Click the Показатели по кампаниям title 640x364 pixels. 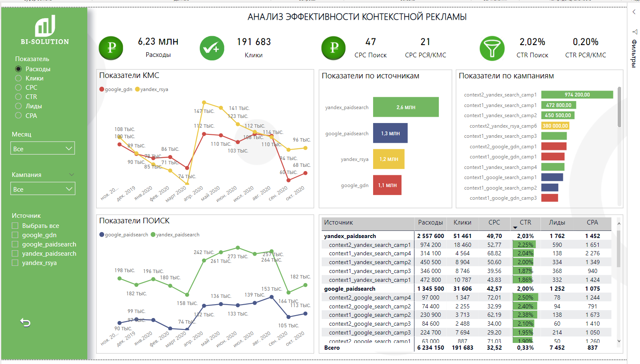coord(506,76)
